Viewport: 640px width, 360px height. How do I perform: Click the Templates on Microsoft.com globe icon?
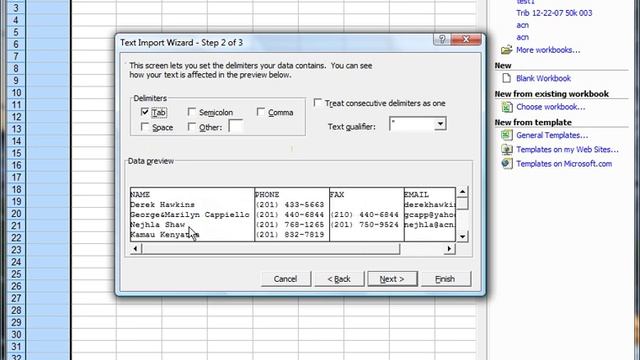507,164
